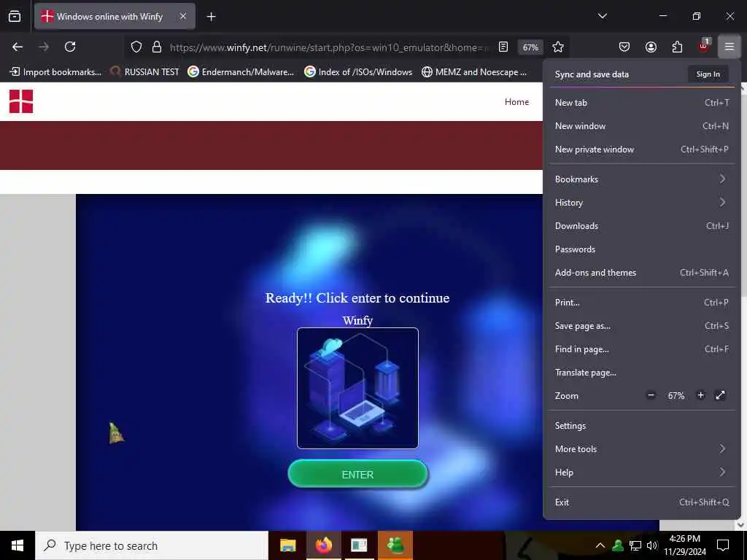Open Index of /ISOs/Windows bookmark
This screenshot has width=747, height=560.
coord(358,72)
